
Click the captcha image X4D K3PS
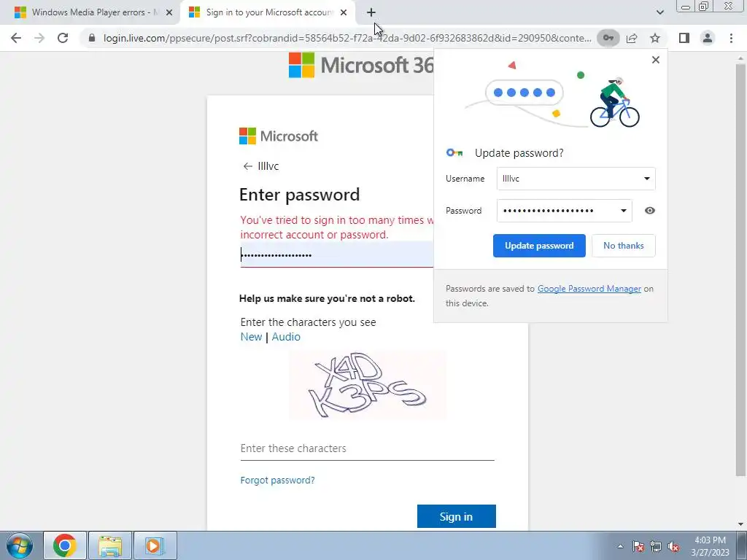coord(368,385)
